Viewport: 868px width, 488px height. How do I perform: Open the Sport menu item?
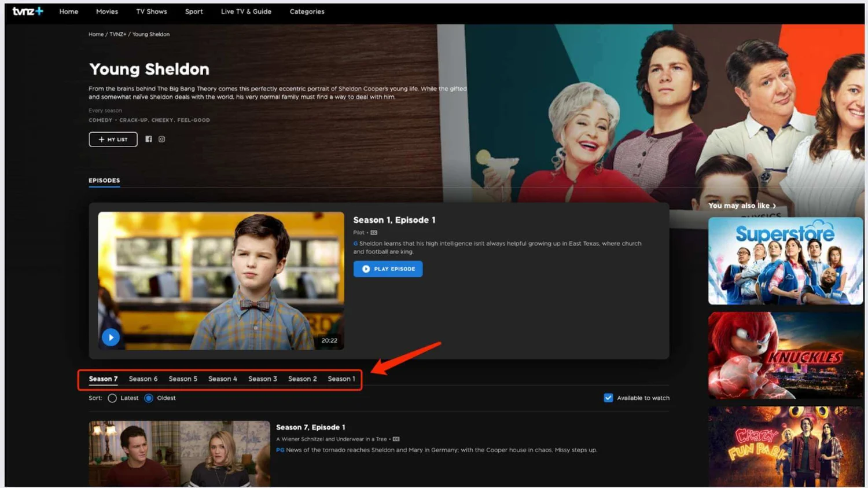pos(194,12)
